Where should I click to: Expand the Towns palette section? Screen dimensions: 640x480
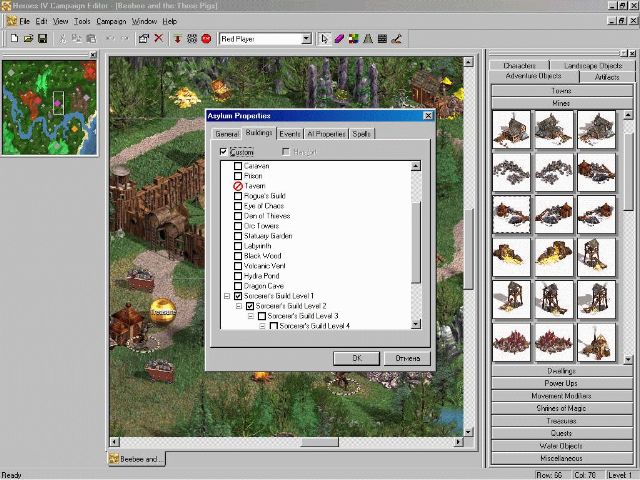[561, 91]
